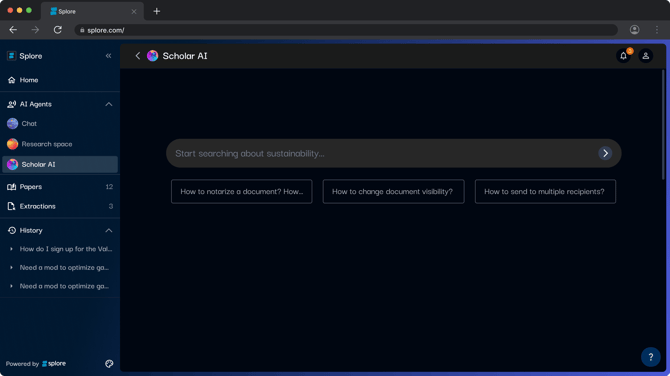The image size is (670, 376).
Task: Select 'How to notarize a document?' suggestion
Action: 242,191
